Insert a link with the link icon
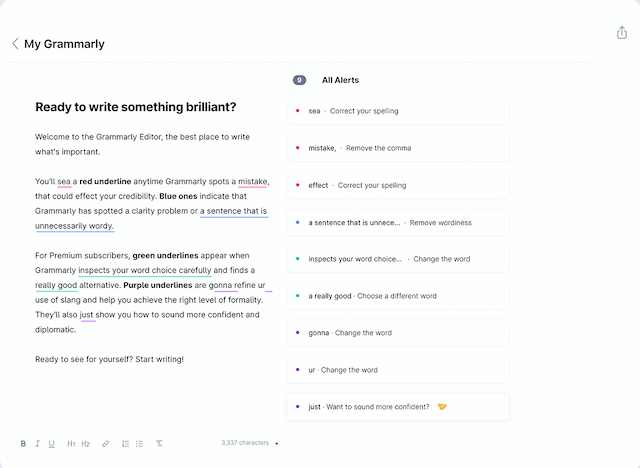 [x=106, y=443]
